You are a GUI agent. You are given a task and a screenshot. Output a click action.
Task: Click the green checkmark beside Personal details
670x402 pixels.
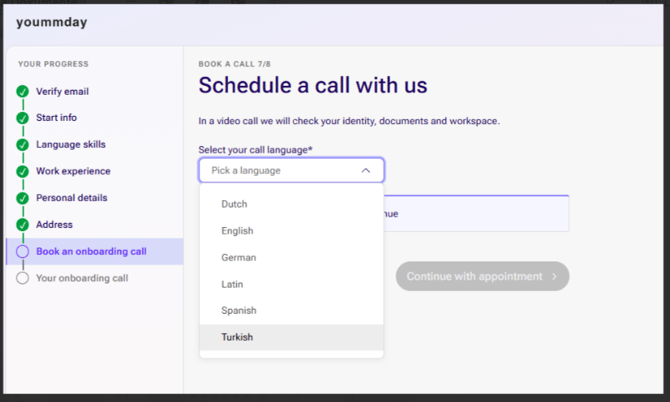(x=22, y=198)
